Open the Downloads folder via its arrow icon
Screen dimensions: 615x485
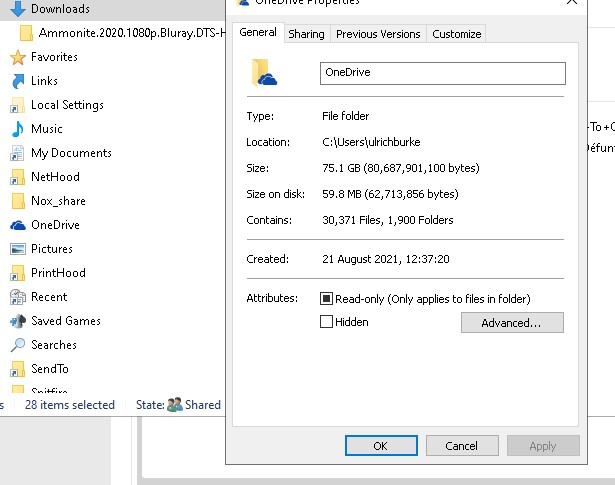click(18, 9)
